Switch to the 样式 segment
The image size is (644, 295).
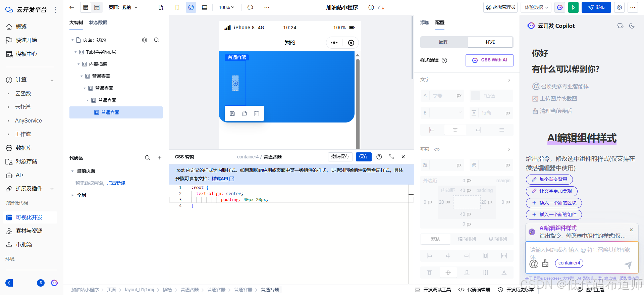(490, 42)
